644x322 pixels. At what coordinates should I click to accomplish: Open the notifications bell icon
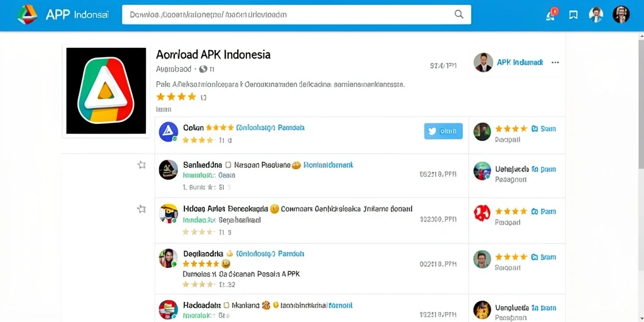point(551,15)
